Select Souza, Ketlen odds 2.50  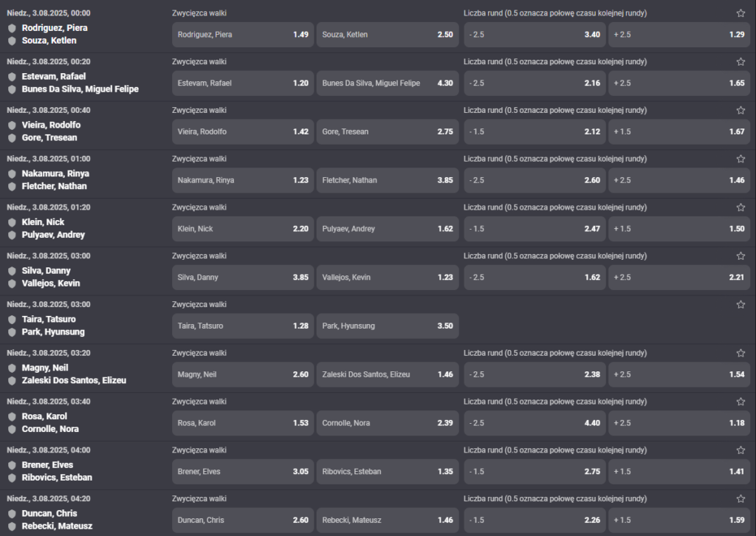pyautogui.click(x=388, y=35)
